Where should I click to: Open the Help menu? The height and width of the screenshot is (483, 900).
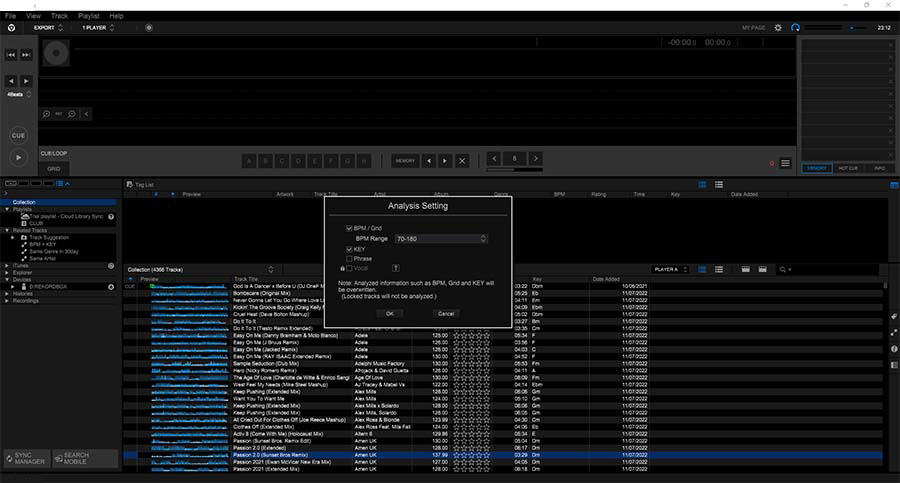point(117,16)
